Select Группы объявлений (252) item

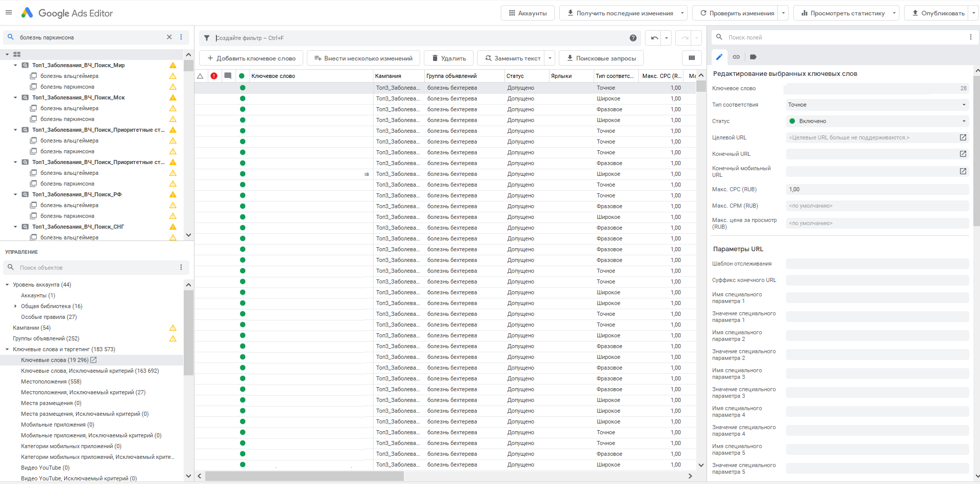[46, 338]
